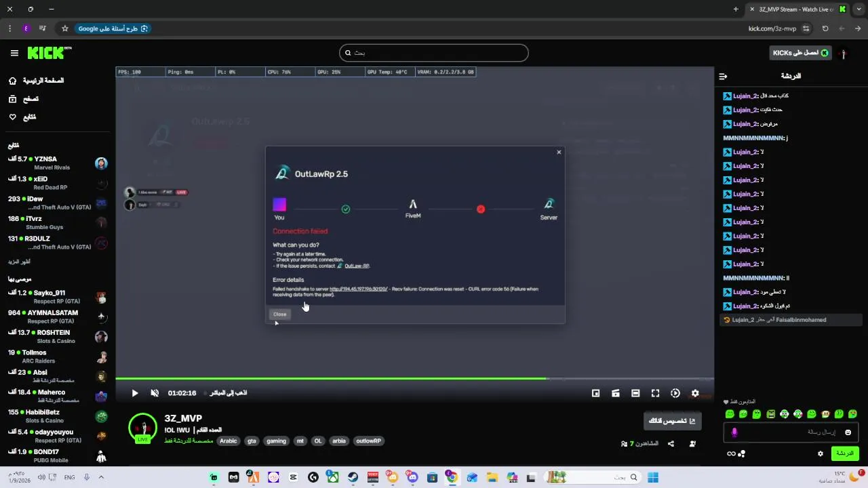Select the Arabic tag
Screen dimensions: 868x488
tap(229, 441)
